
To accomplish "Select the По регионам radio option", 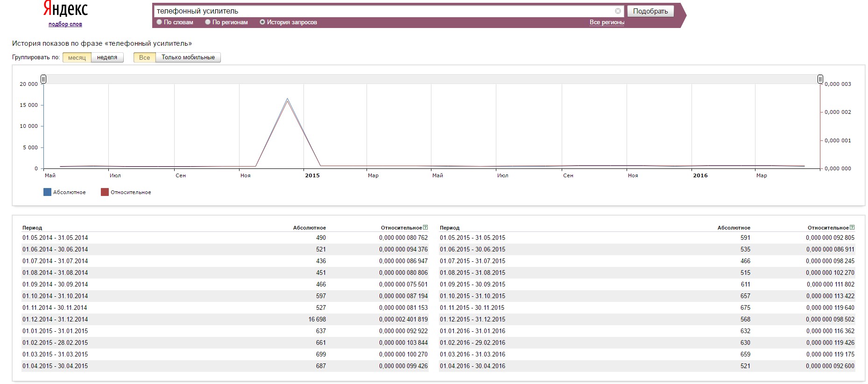I will (208, 22).
